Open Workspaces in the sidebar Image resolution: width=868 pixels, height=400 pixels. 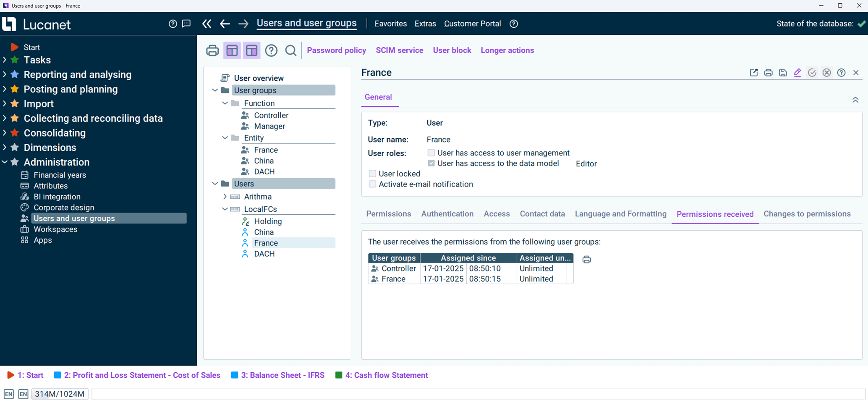[55, 229]
